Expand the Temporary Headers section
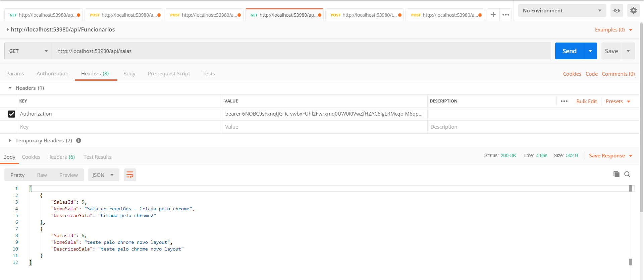The width and height of the screenshot is (644, 280). pyautogui.click(x=10, y=141)
